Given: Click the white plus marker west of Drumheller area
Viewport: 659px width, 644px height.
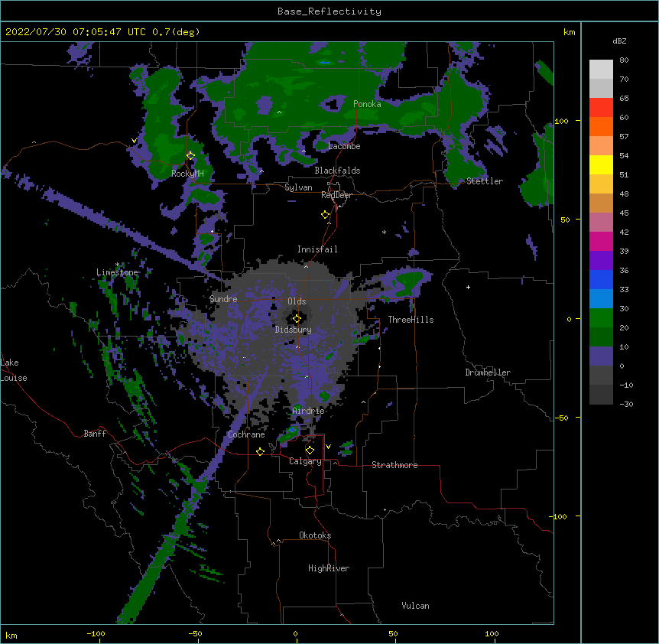Looking at the screenshot, I should [468, 287].
